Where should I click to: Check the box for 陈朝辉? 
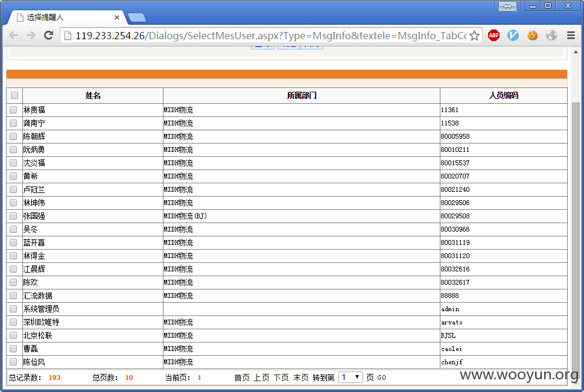(13, 136)
